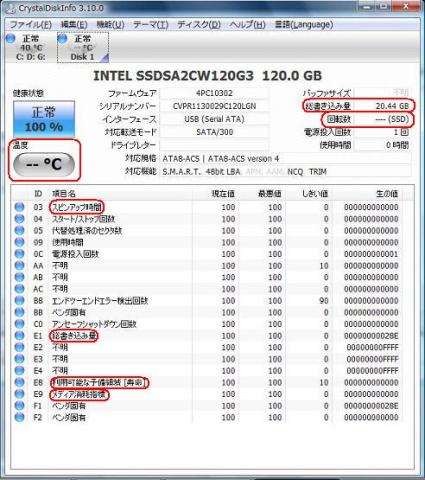Select エンドツーエンドエラー検出回数 attribute name
The height and width of the screenshot is (480, 425).
[100, 301]
